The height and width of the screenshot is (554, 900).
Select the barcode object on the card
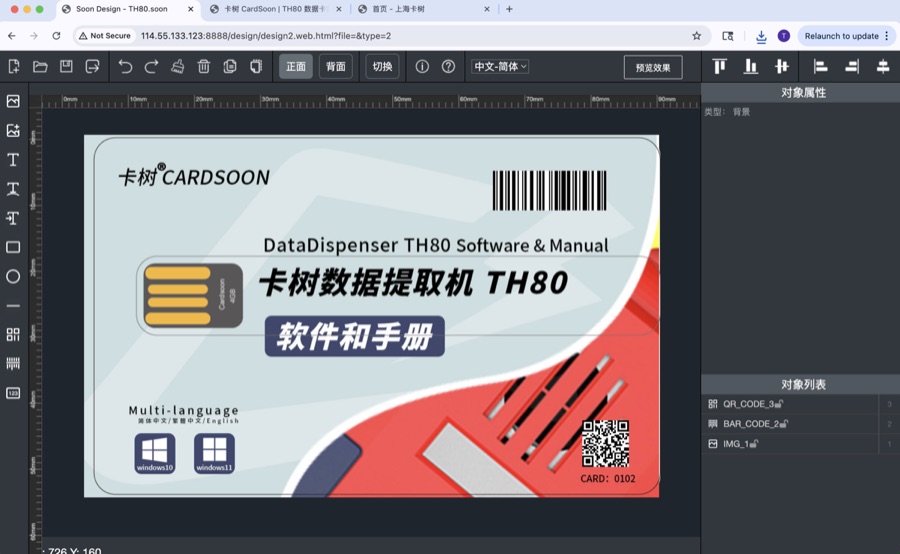click(x=549, y=191)
